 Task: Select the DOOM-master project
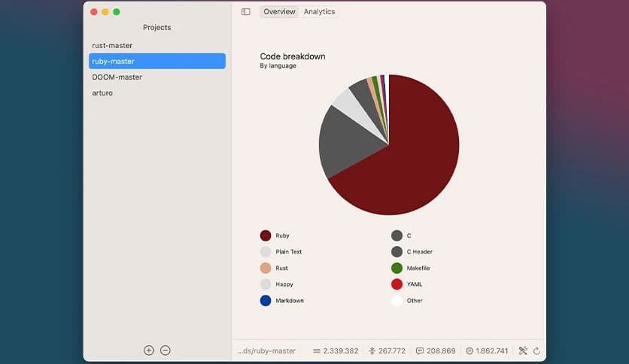point(156,77)
